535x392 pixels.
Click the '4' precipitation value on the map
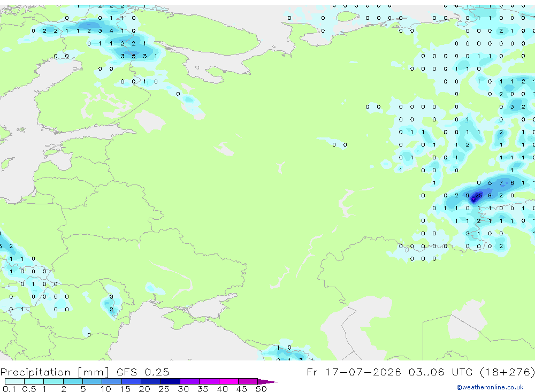(x=111, y=30)
